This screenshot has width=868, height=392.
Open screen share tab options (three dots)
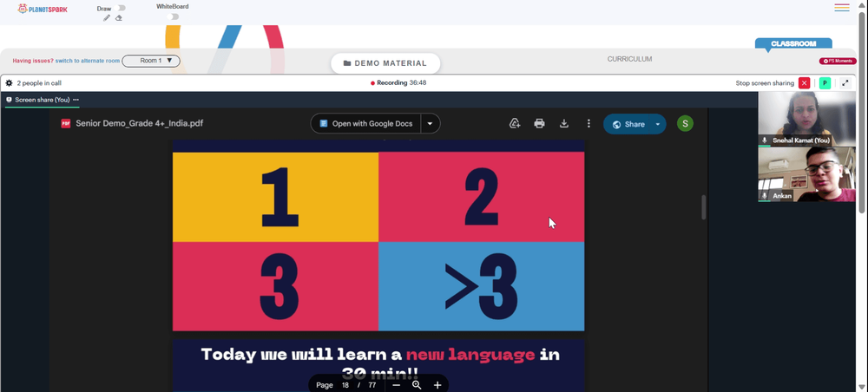coord(76,100)
